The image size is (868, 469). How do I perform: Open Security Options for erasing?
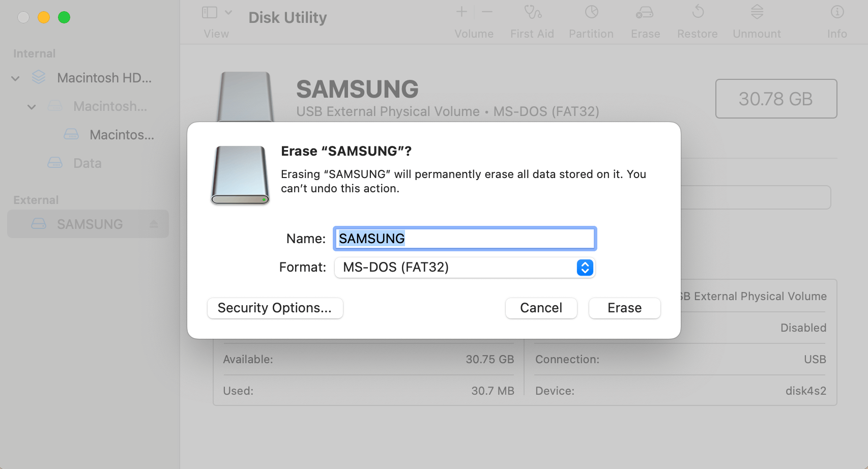coord(274,308)
